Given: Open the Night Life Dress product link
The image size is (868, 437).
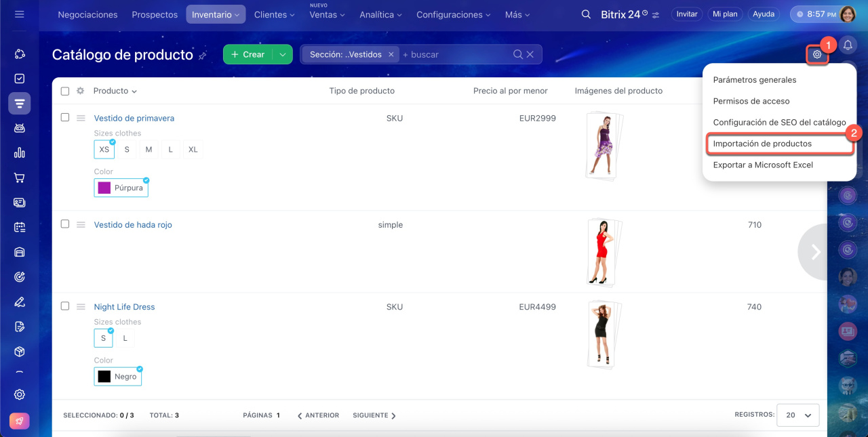Looking at the screenshot, I should click(124, 307).
